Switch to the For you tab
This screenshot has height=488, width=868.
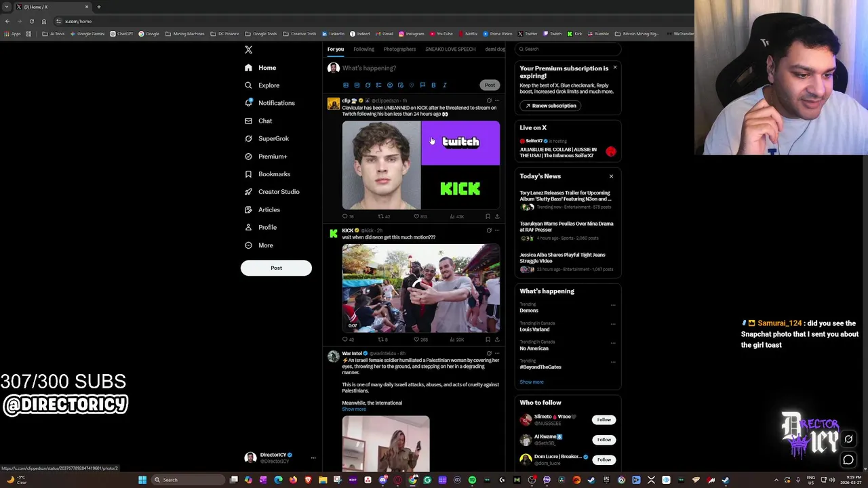(x=335, y=49)
